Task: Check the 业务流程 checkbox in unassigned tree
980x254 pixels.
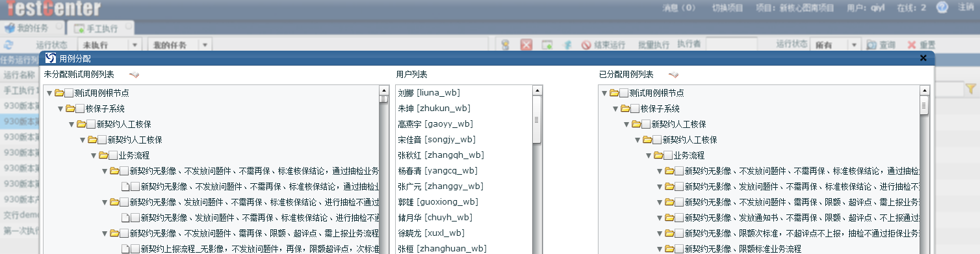Action: tap(113, 156)
